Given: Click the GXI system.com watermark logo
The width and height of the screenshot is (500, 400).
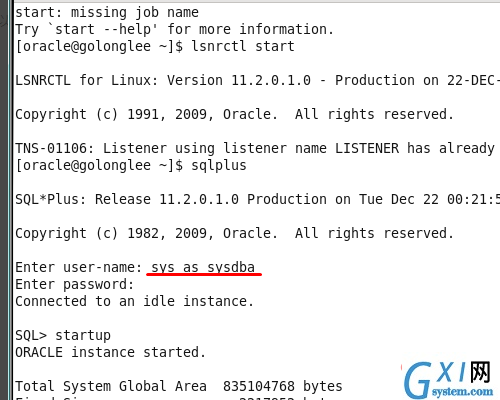Looking at the screenshot, I should coord(449,380).
